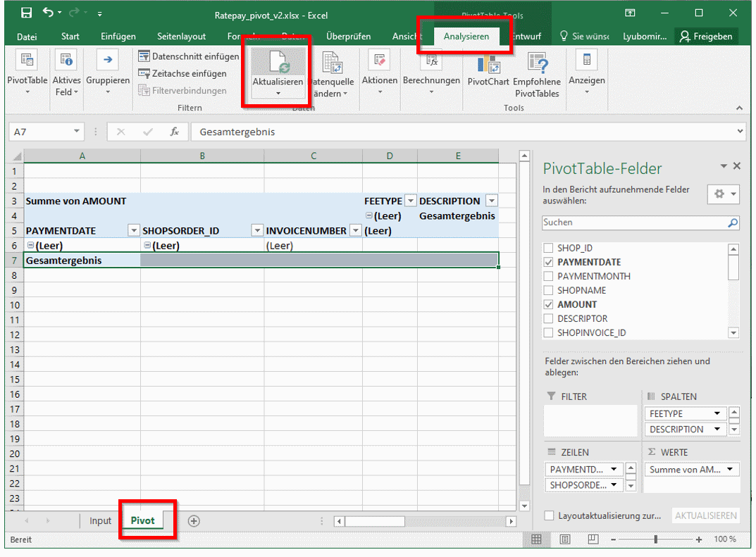Click Datenschnitt einfügen in the ribbon
The width and height of the screenshot is (756, 557).
pos(188,56)
